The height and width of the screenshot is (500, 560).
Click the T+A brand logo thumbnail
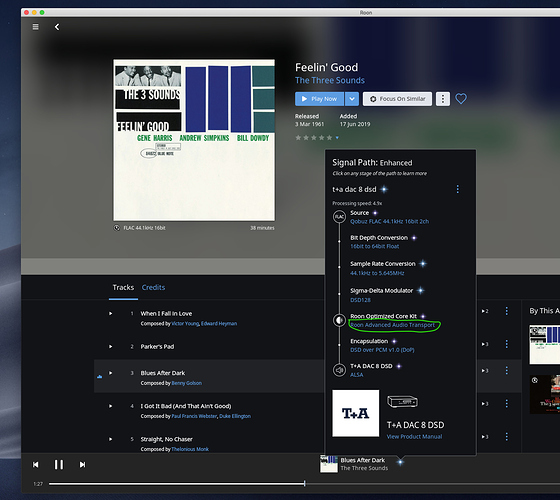click(x=356, y=413)
